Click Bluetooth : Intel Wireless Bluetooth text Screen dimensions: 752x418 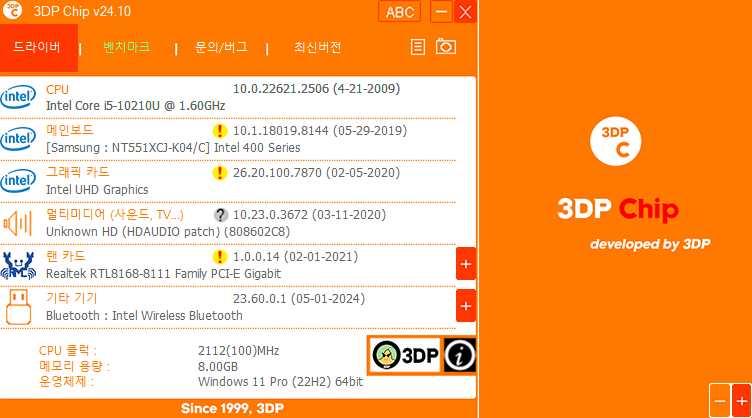click(144, 315)
